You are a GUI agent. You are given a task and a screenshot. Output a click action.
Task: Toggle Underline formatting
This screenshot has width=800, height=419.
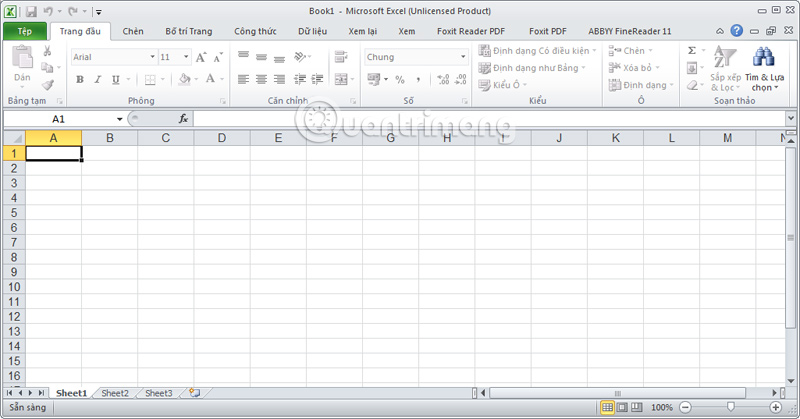(115, 79)
